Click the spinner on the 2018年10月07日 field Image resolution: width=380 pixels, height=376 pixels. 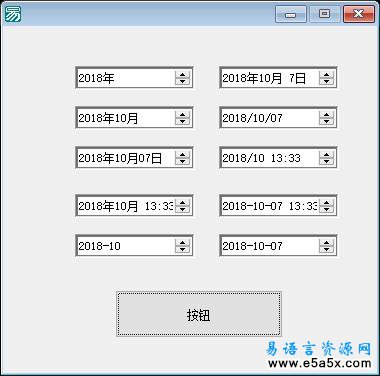click(182, 158)
